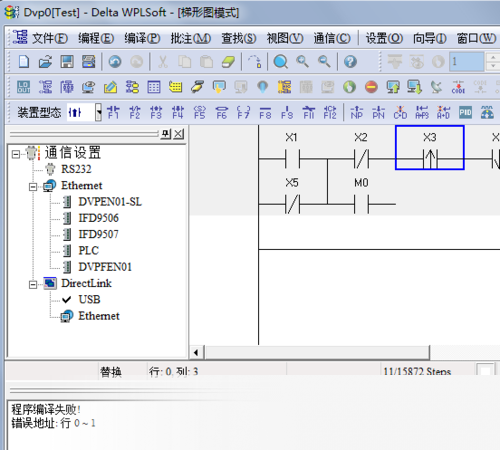Select Ethernet under DirectLink
This screenshot has height=450, width=500.
coord(99,316)
